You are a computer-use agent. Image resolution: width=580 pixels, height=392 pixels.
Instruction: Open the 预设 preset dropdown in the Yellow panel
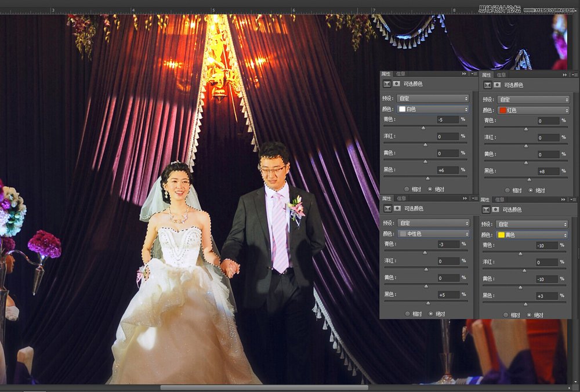[532, 224]
